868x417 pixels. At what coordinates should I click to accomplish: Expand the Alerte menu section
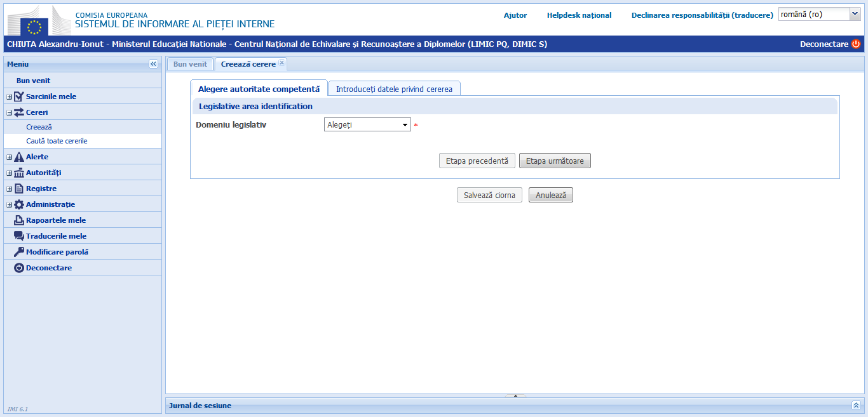tap(10, 157)
